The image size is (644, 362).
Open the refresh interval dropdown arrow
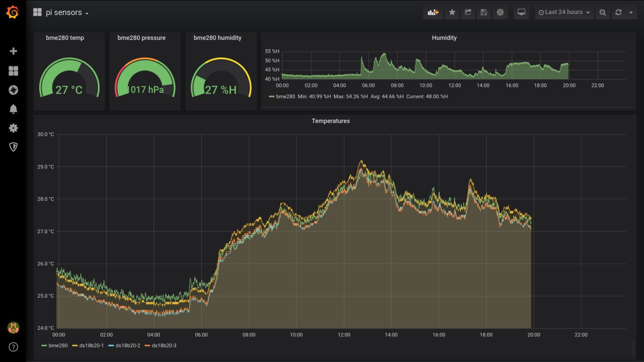(x=631, y=13)
